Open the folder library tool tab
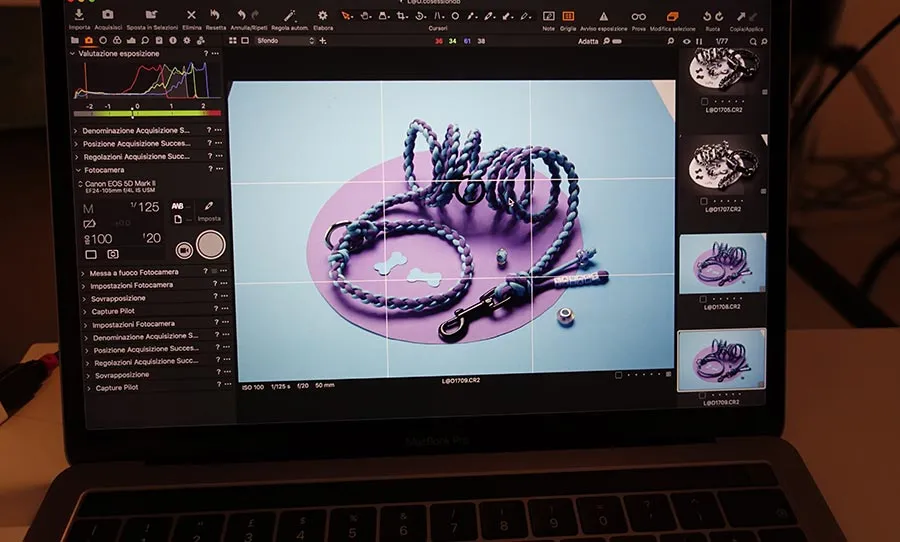The image size is (900, 542). pos(75,41)
